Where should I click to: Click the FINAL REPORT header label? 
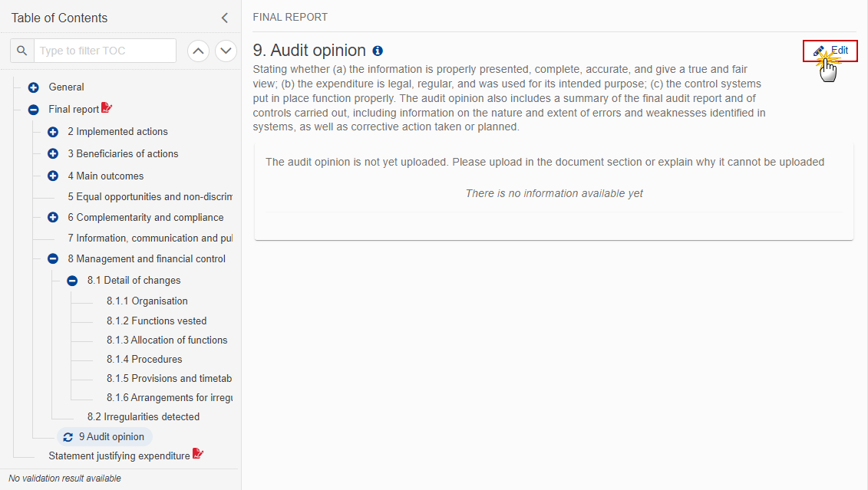(290, 17)
